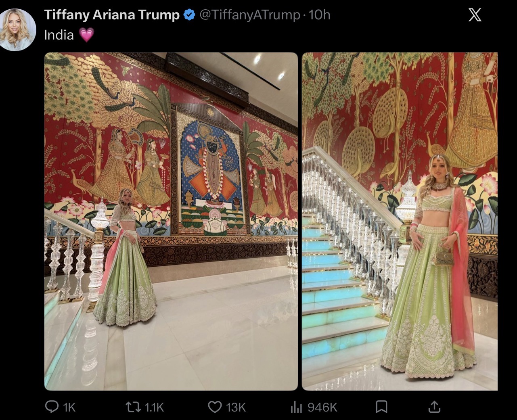
Task: Like the post with the heart icon
Action: coord(215,407)
